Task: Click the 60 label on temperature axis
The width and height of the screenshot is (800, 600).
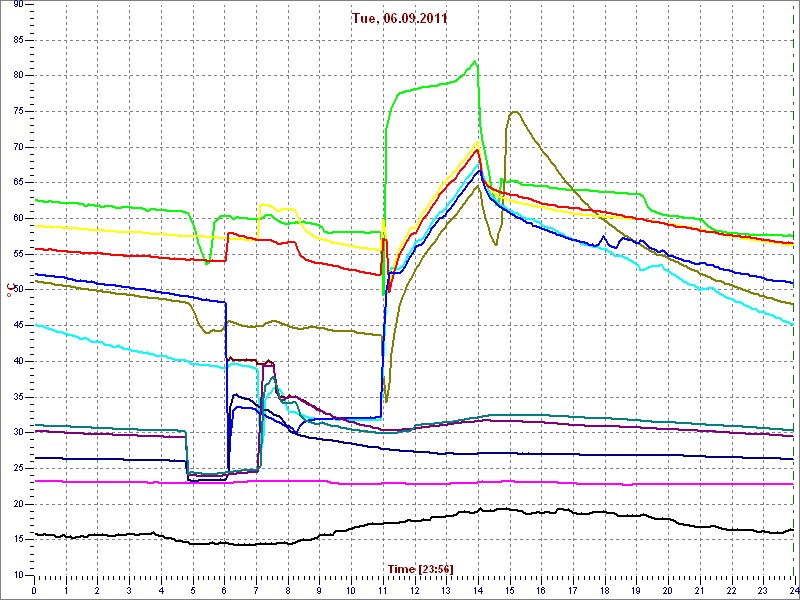Action: [18, 219]
